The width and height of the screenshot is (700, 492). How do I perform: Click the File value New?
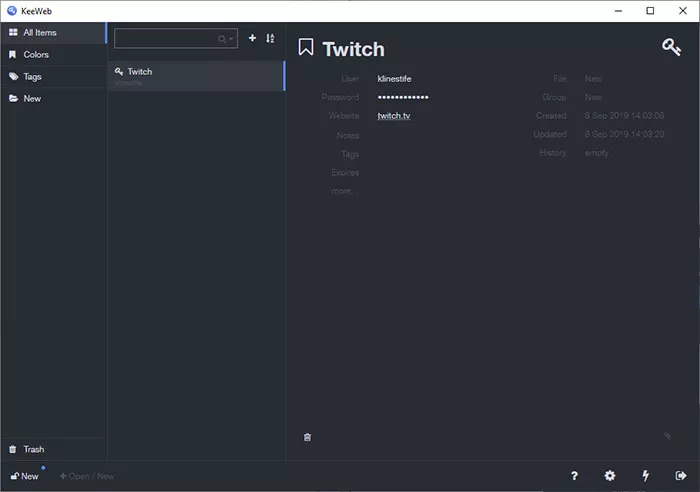point(593,79)
